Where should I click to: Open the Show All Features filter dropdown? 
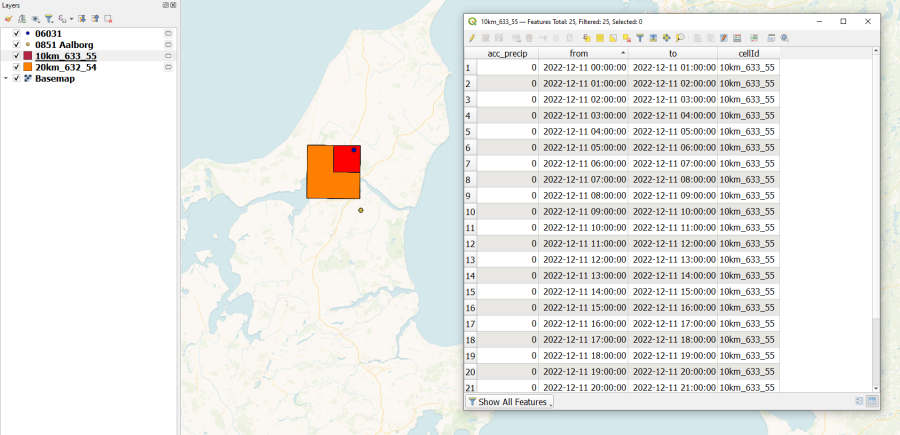(x=510, y=402)
